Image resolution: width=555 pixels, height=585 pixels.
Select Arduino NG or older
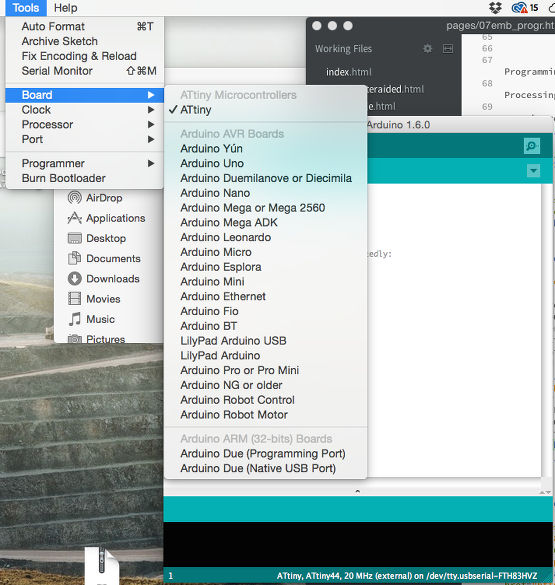266,385
